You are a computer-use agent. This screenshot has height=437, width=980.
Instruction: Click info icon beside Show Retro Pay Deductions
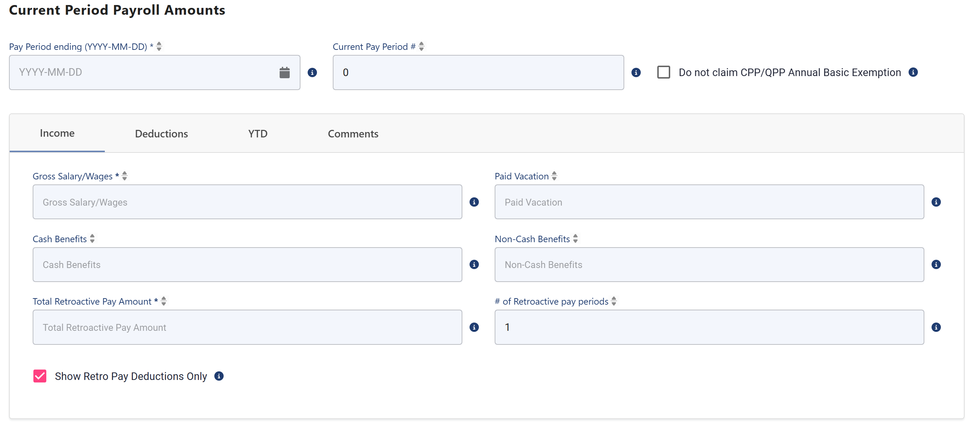(219, 376)
